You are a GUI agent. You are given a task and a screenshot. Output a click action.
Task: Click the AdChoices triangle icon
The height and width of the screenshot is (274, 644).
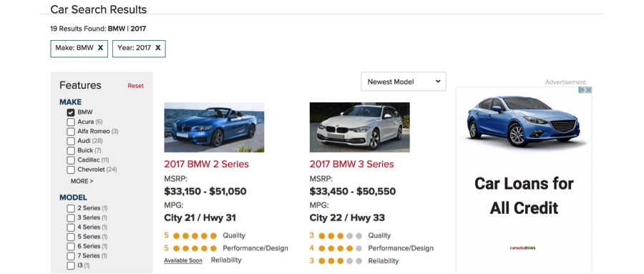pos(582,90)
